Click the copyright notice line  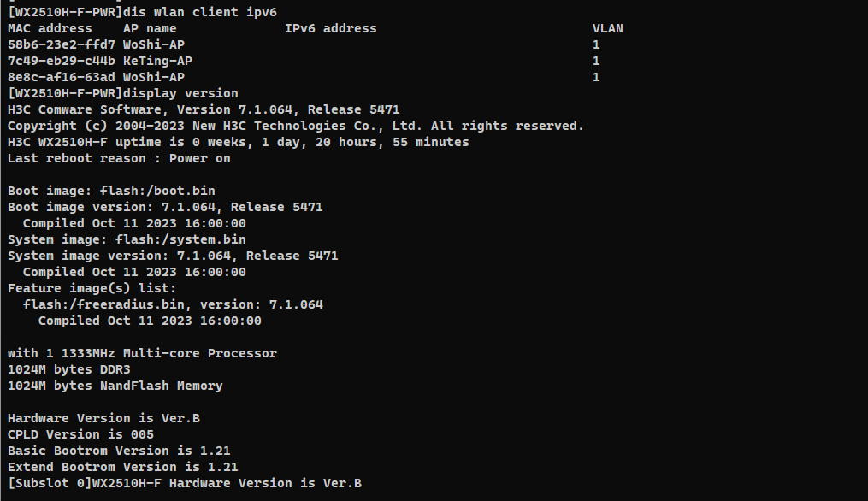tap(295, 126)
